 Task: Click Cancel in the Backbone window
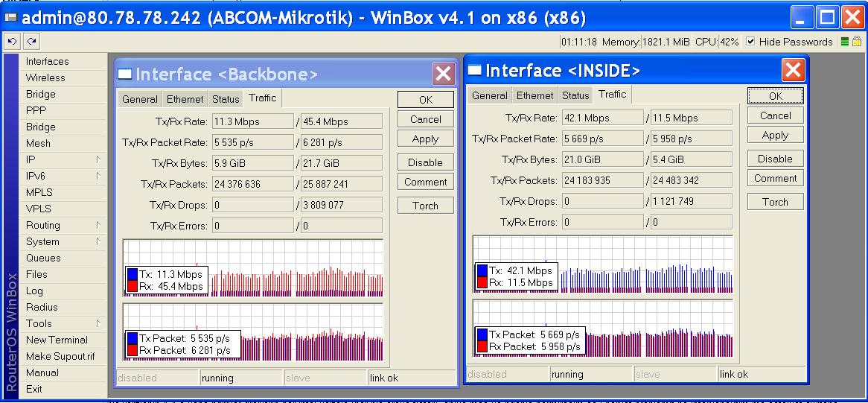tap(425, 120)
